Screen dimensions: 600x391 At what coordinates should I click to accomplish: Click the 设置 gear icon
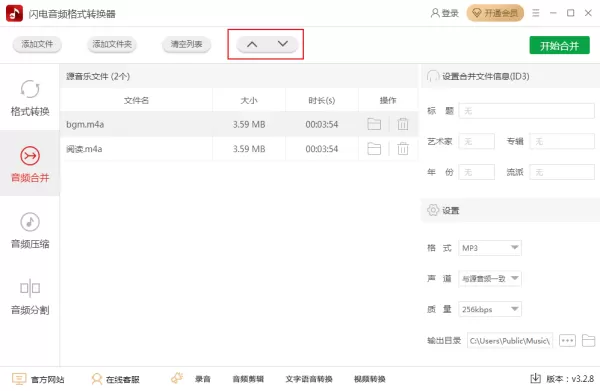point(433,210)
